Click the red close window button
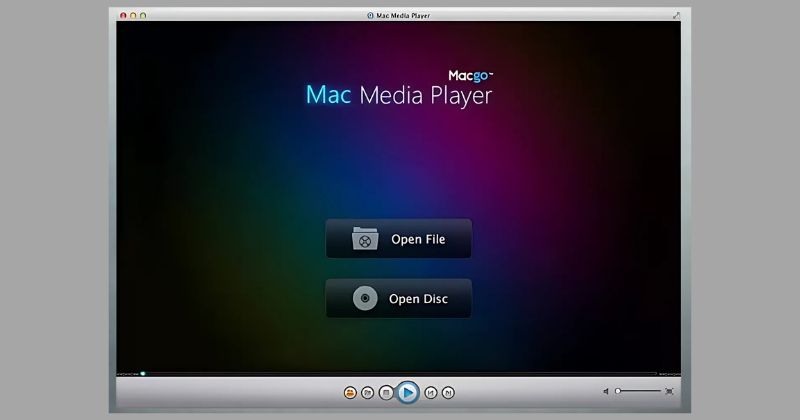This screenshot has width=800, height=420. 123,15
